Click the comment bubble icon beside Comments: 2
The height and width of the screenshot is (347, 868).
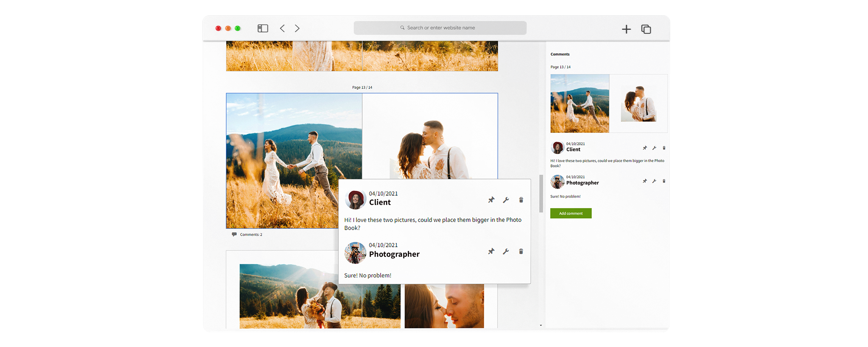(x=235, y=234)
